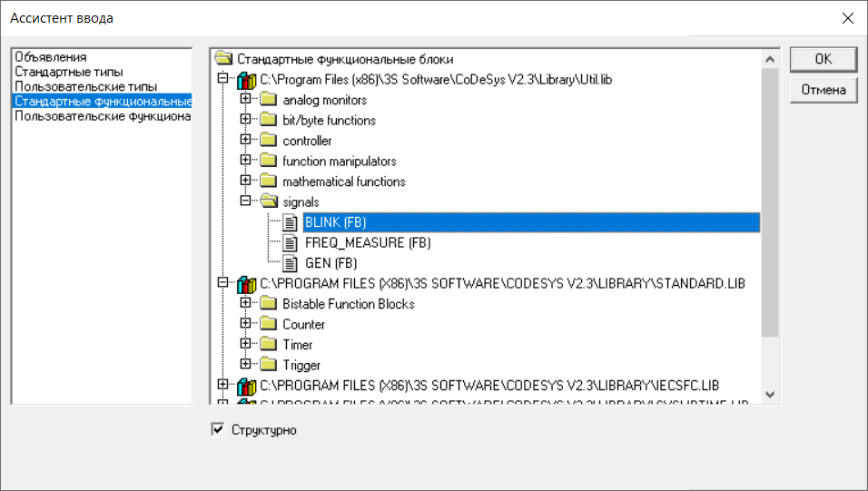Expand the analog monitors folder
Viewport: 868px width, 491px height.
[x=245, y=100]
